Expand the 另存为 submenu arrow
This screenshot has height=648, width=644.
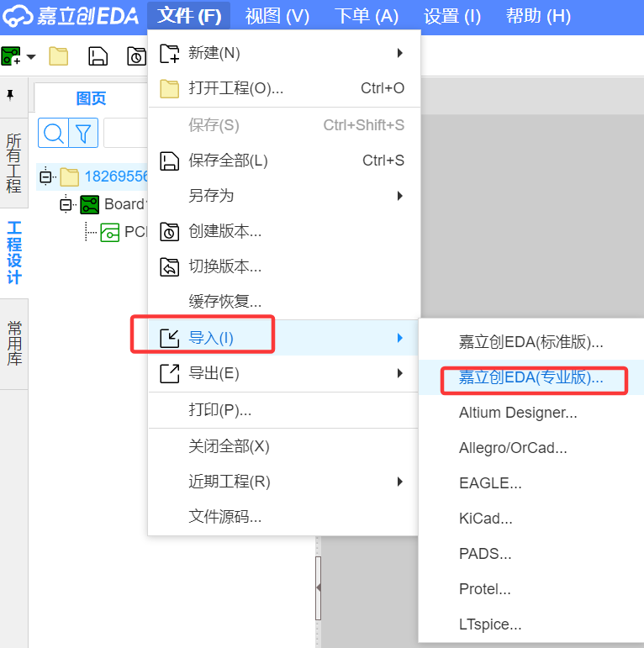point(399,196)
